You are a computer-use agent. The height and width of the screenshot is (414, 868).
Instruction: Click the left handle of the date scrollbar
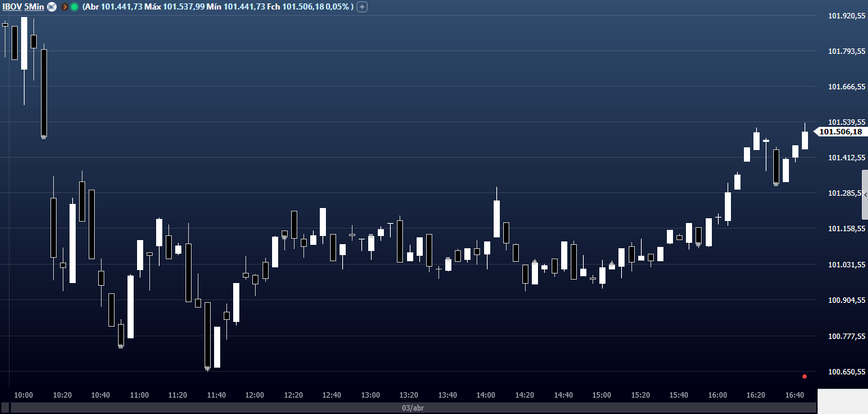point(5,408)
